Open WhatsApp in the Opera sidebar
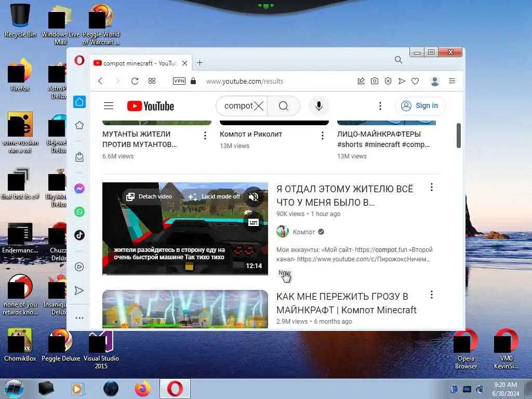The width and height of the screenshot is (532, 399). pos(79,212)
